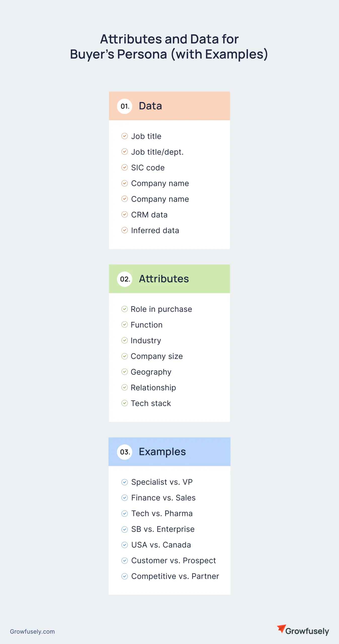Click the Growfusely brand name text
Image resolution: width=339 pixels, height=644 pixels.
[307, 631]
